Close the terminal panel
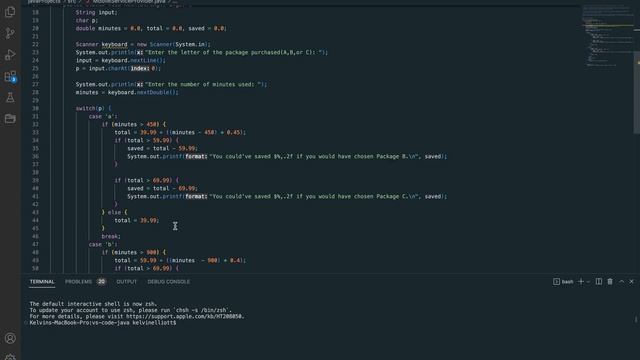Viewport: 640px width, 360px height. point(631,282)
